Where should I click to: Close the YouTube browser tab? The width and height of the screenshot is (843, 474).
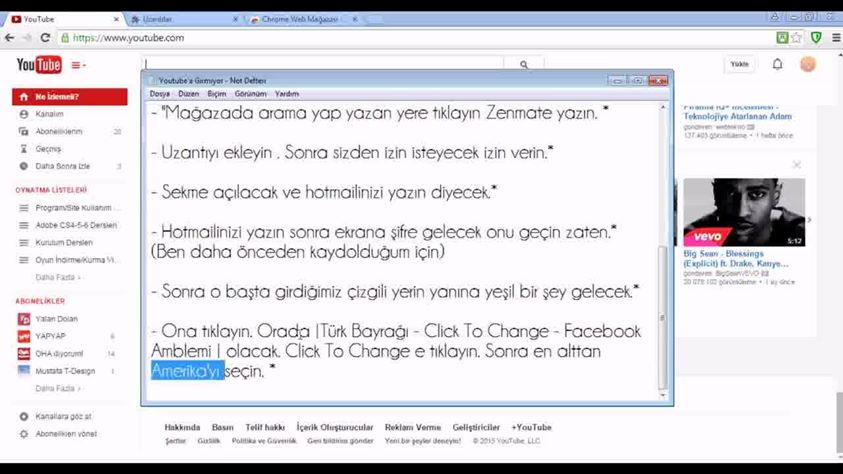click(x=116, y=19)
